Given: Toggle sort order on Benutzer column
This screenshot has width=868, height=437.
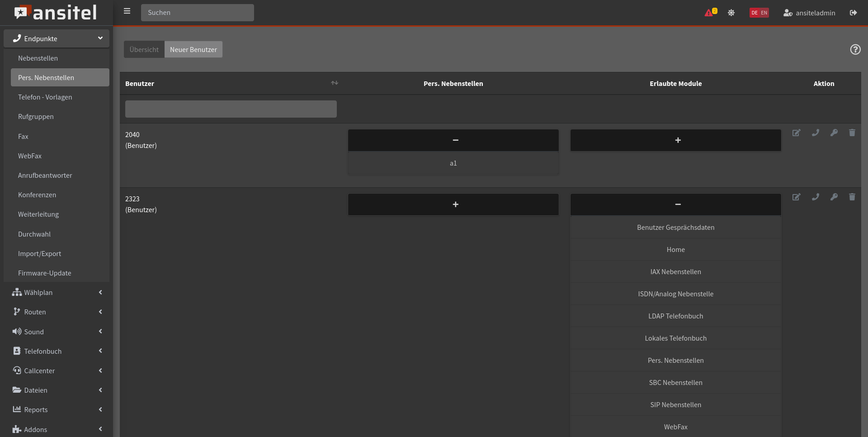Looking at the screenshot, I should (334, 83).
